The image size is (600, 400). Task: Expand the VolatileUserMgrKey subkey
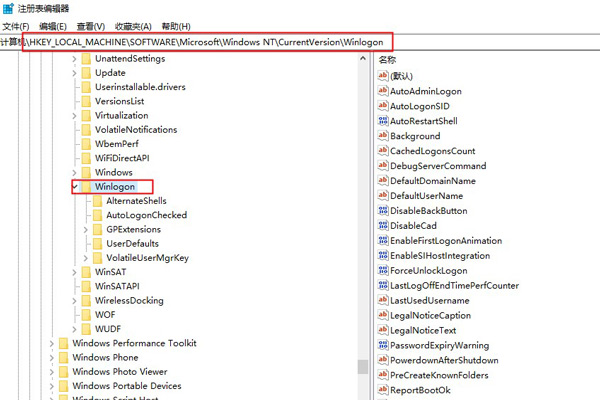[x=86, y=258]
